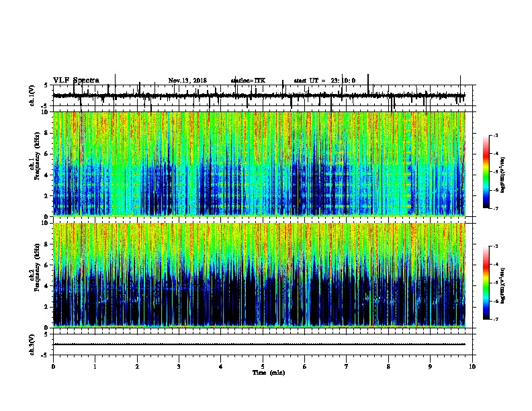
Task: Click the "ch.3(V)" bottom panel axis label
Action: 32,345
